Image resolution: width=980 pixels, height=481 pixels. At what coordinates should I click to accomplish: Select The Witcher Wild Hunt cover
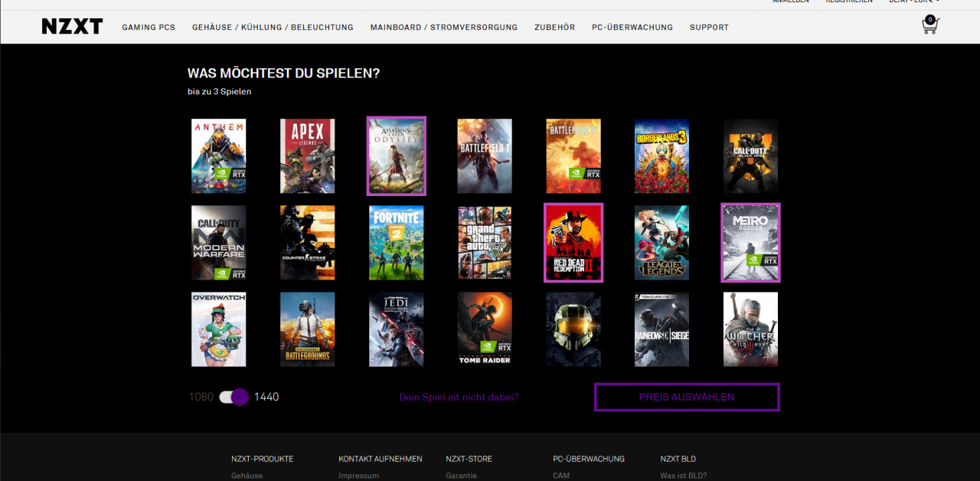[751, 329]
